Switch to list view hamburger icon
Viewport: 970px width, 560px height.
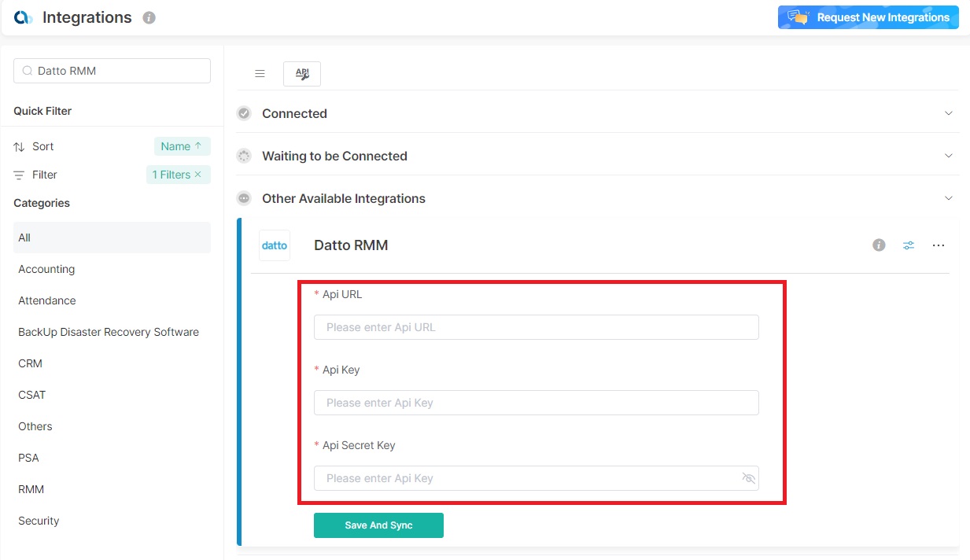[x=260, y=73]
